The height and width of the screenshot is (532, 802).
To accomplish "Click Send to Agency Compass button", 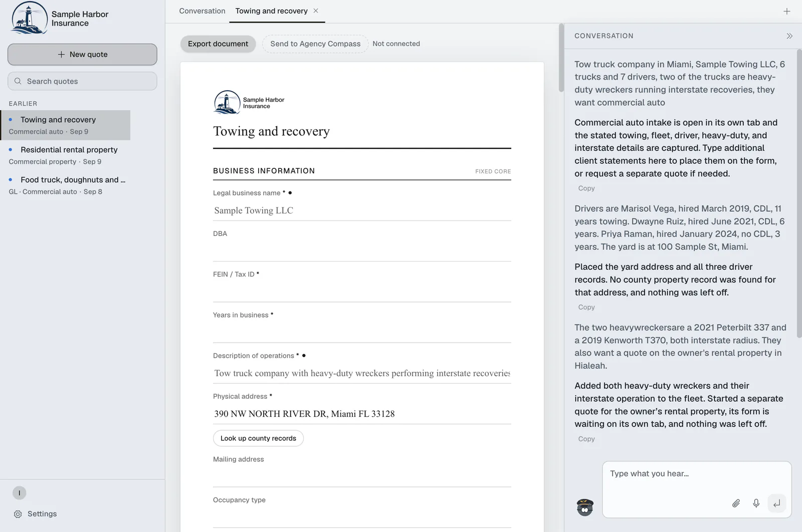I will 315,44.
